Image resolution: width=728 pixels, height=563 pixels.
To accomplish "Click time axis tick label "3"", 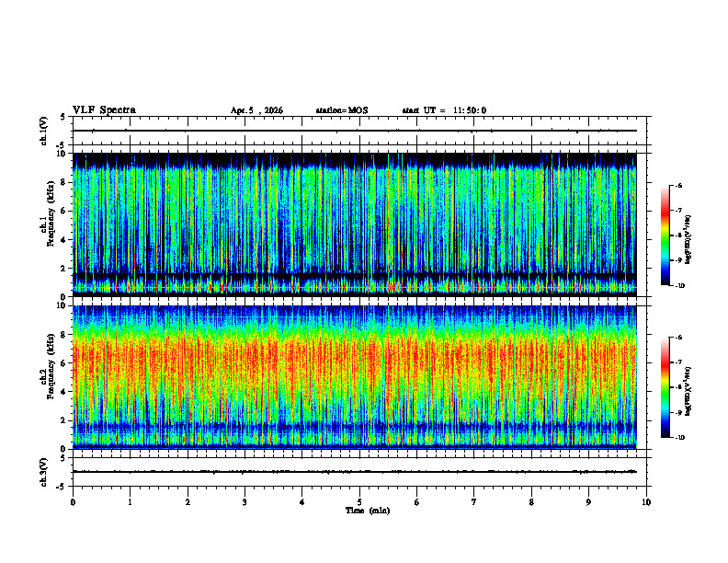I will pos(245,502).
